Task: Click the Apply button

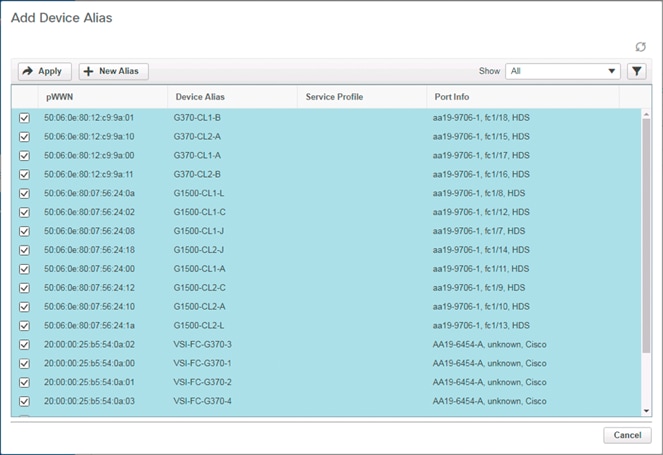Action: [x=44, y=71]
